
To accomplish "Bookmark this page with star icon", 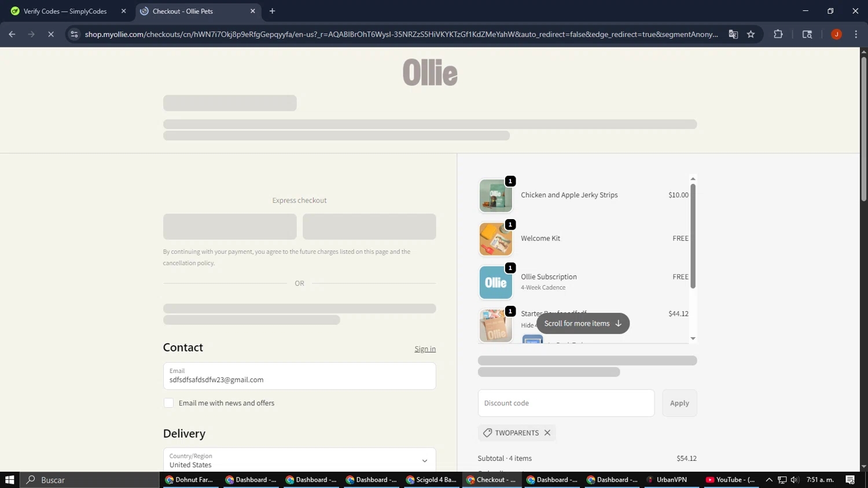I will [x=751, y=34].
